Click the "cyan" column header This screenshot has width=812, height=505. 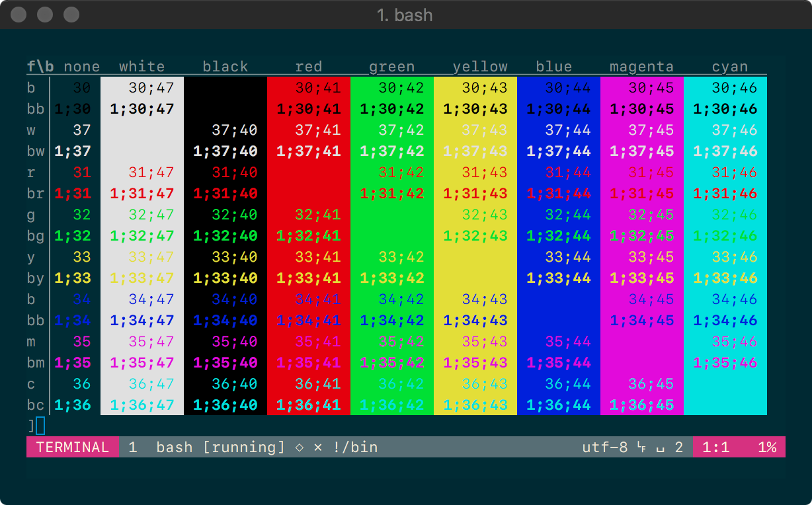729,66
